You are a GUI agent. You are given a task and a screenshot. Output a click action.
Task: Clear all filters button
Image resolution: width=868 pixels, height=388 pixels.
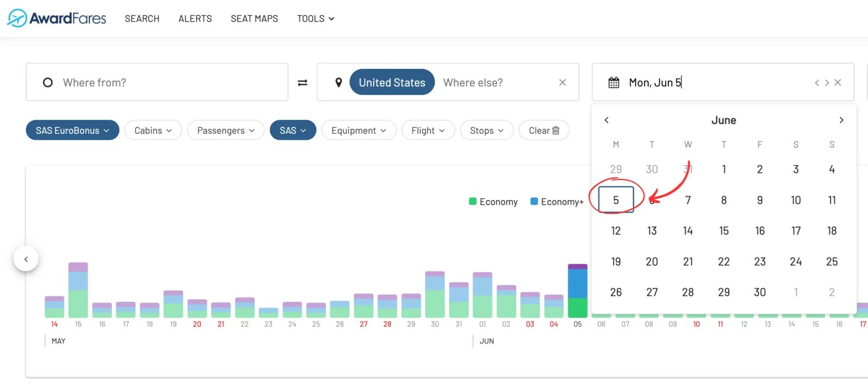tap(544, 130)
